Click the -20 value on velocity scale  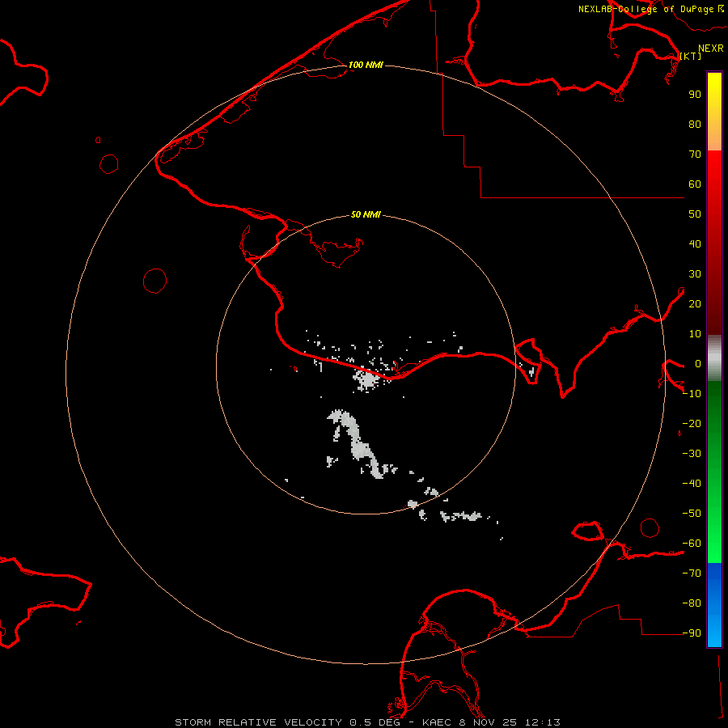(x=692, y=423)
